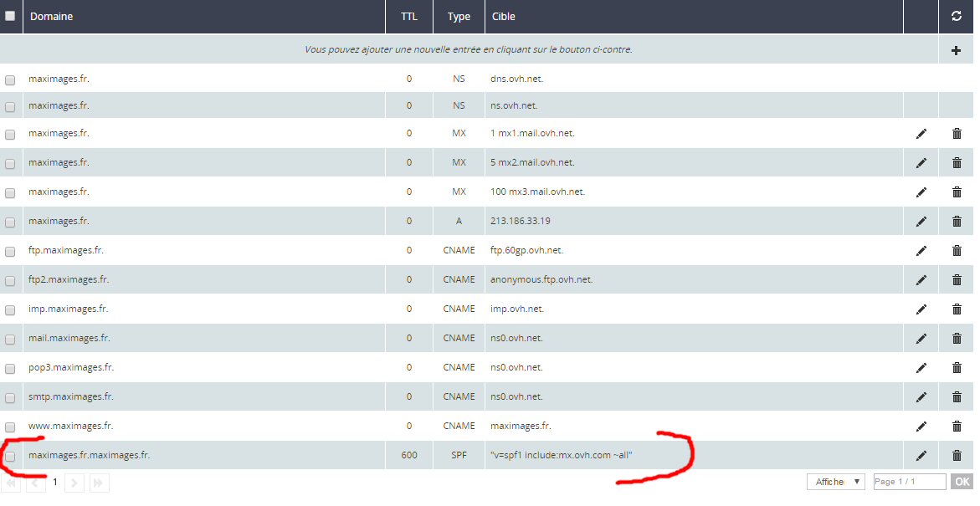Select the maximages.fr.maximages.fr. domain text
This screenshot has height=506, width=980.
coord(90,455)
